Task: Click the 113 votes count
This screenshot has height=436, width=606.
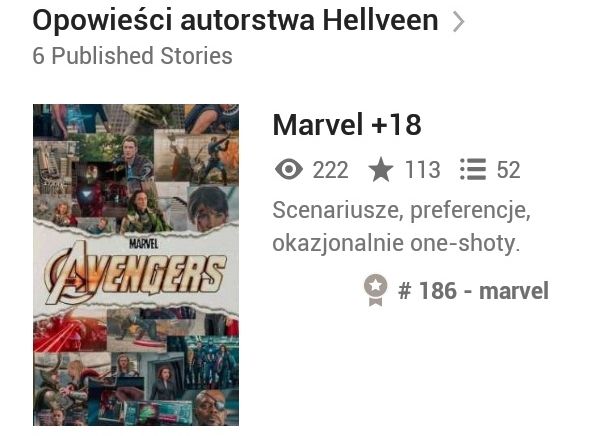Action: pos(422,170)
